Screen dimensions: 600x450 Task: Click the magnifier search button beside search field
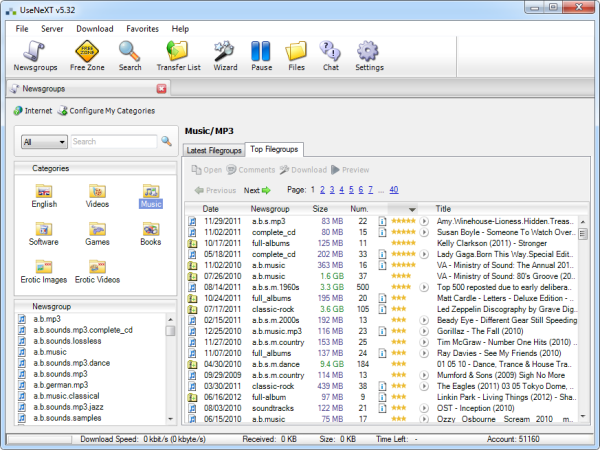167,142
